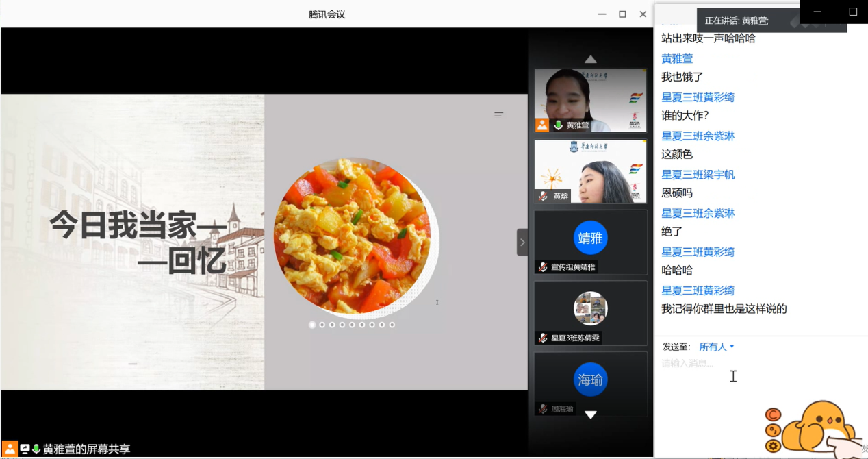Click 星夏三班黄彩绮 above 哈哈哈
The width and height of the screenshot is (868, 459).
(698, 252)
